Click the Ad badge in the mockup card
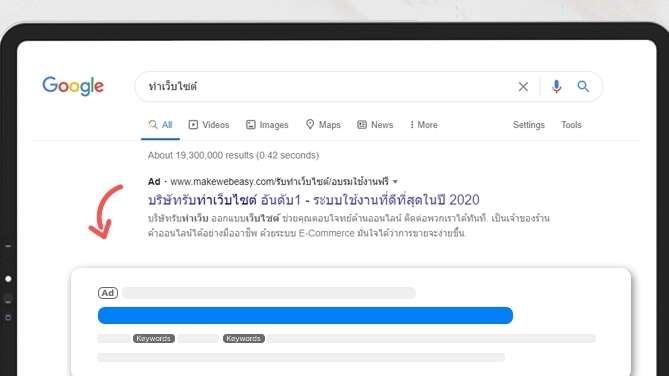The width and height of the screenshot is (669, 376). coord(108,293)
